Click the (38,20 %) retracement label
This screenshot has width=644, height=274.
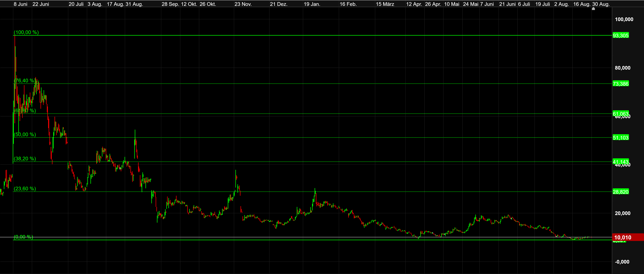click(x=24, y=159)
